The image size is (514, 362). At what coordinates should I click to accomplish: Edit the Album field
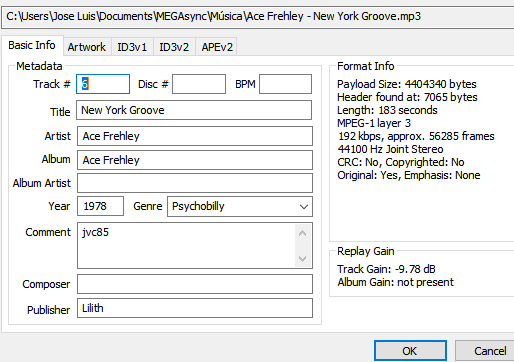pos(195,160)
